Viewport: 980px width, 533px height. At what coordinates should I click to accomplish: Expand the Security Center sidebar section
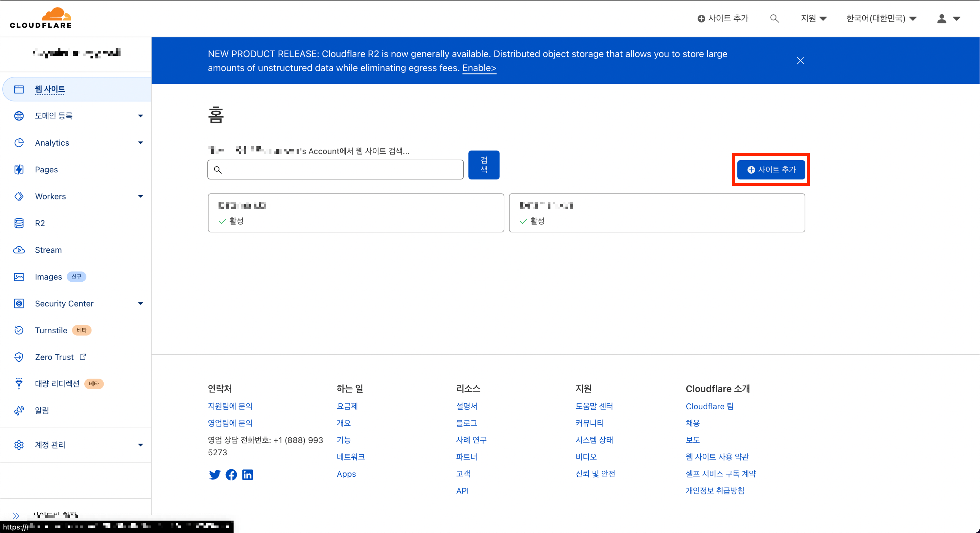140,303
